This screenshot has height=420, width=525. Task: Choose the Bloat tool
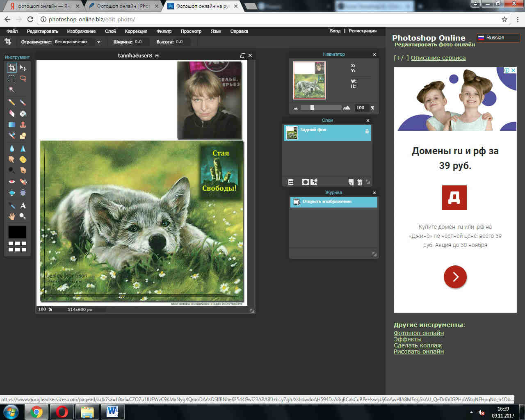coord(12,192)
